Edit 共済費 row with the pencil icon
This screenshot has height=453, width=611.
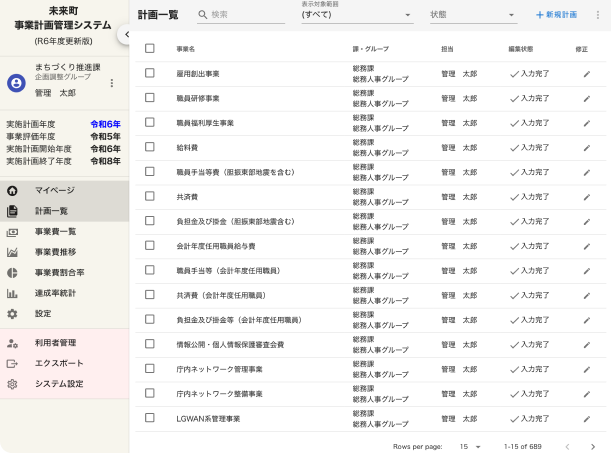click(587, 197)
